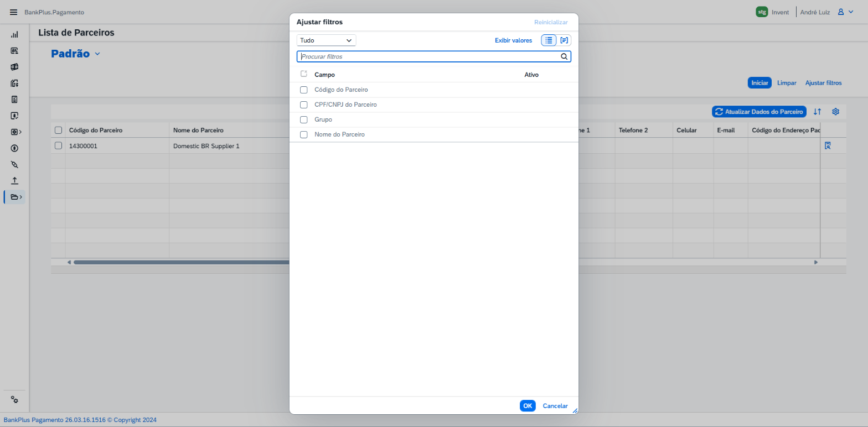868x427 pixels.
Task: Click Atualizar Dados do Parceiro button
Action: coord(759,112)
